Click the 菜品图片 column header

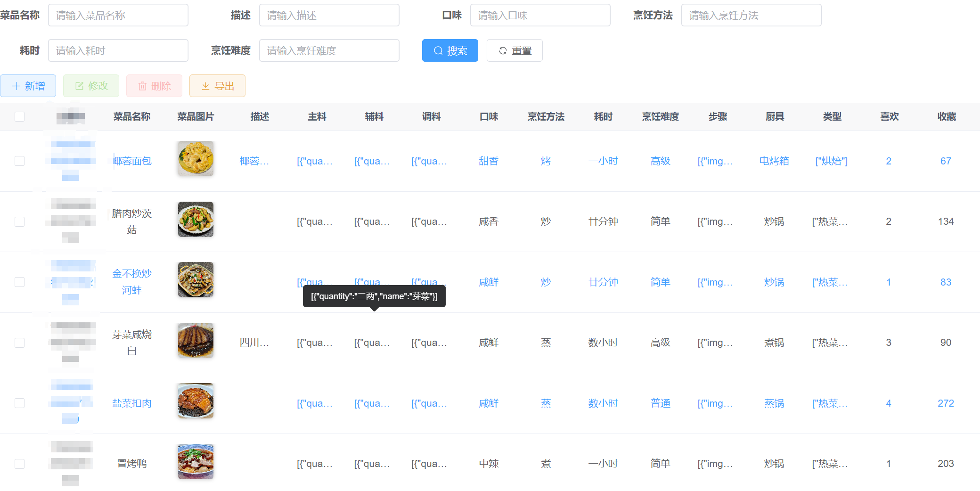pyautogui.click(x=196, y=116)
